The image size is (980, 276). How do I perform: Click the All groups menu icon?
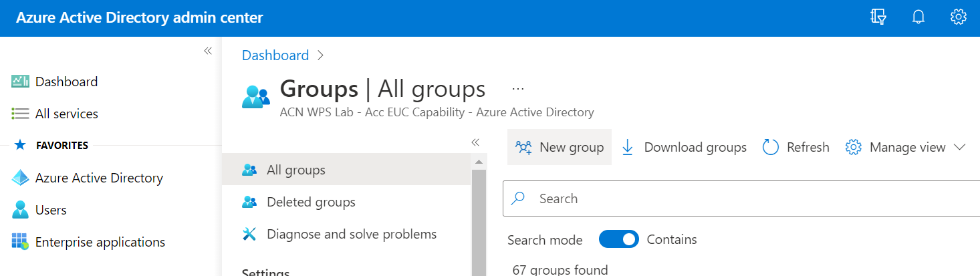pos(249,170)
